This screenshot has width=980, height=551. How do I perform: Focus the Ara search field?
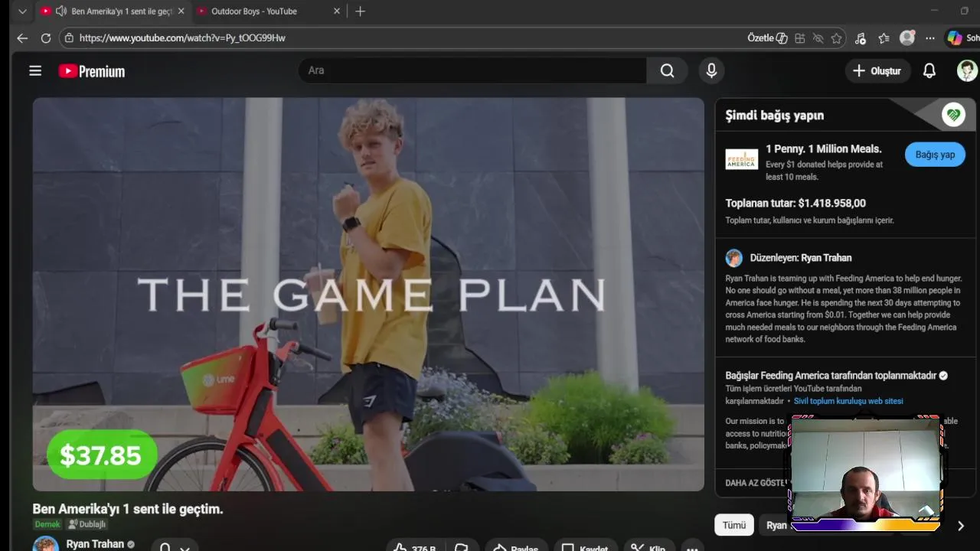[x=472, y=70]
